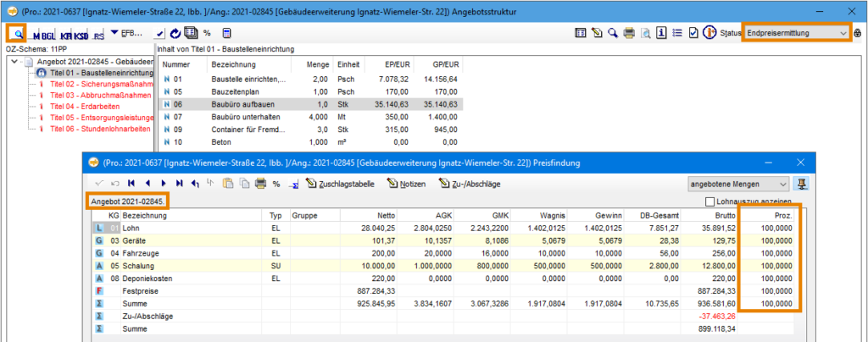Click the Nummer column header
This screenshot has height=342, width=868.
click(183, 64)
